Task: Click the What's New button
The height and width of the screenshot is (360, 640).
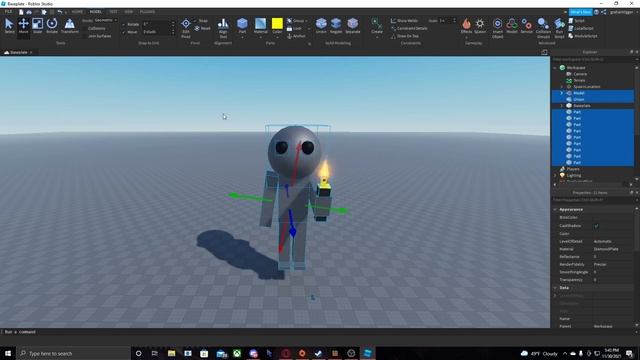Action: 580,12
